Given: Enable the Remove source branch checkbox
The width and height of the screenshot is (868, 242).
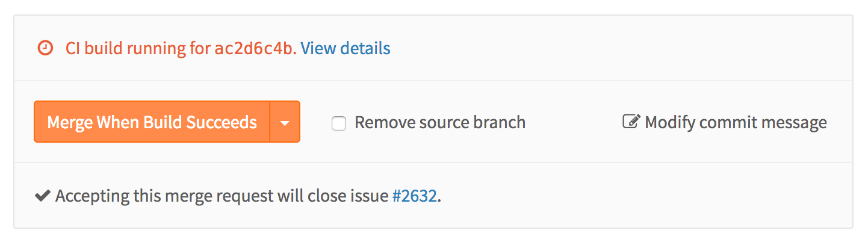Looking at the screenshot, I should pos(339,123).
